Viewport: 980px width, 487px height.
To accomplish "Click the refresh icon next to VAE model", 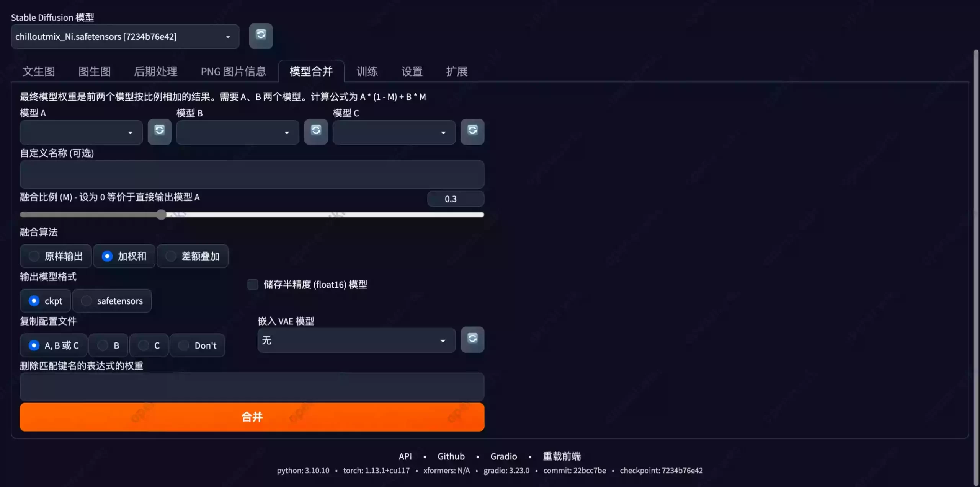I will click(472, 339).
